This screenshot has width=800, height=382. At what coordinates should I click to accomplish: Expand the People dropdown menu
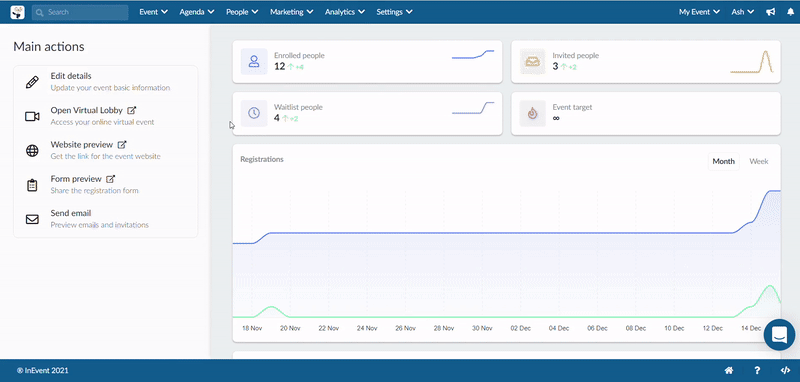pyautogui.click(x=242, y=12)
